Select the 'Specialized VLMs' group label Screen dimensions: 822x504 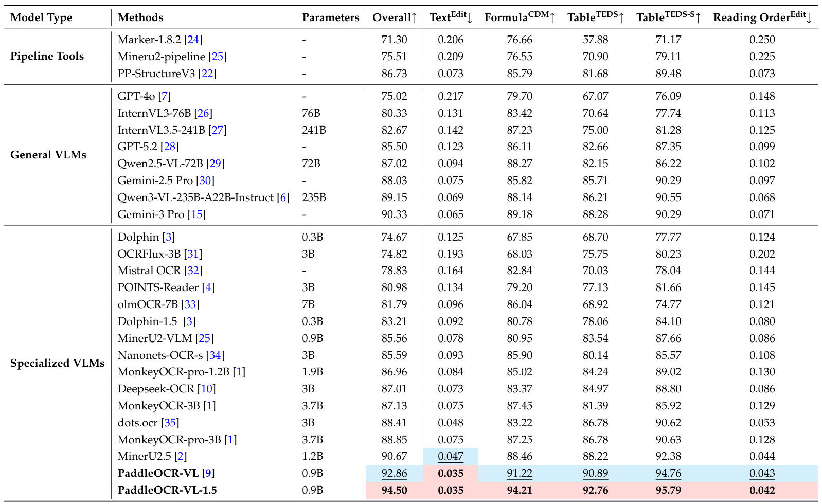click(x=58, y=363)
